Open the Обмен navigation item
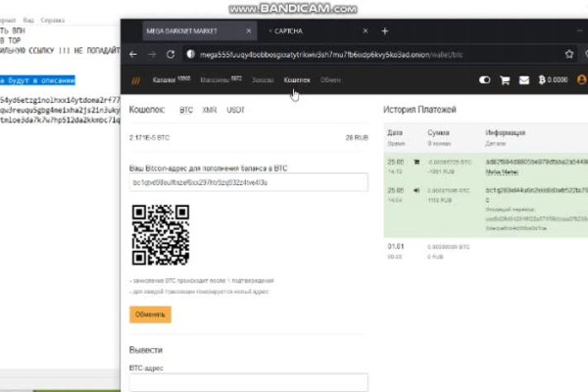588x392 pixels. (x=330, y=79)
